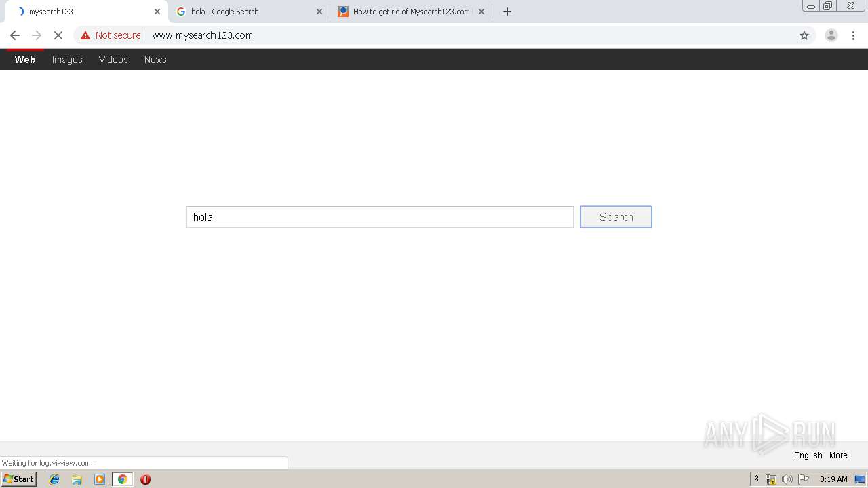The image size is (868, 488).
Task: Click the Not secure label
Action: tap(118, 35)
